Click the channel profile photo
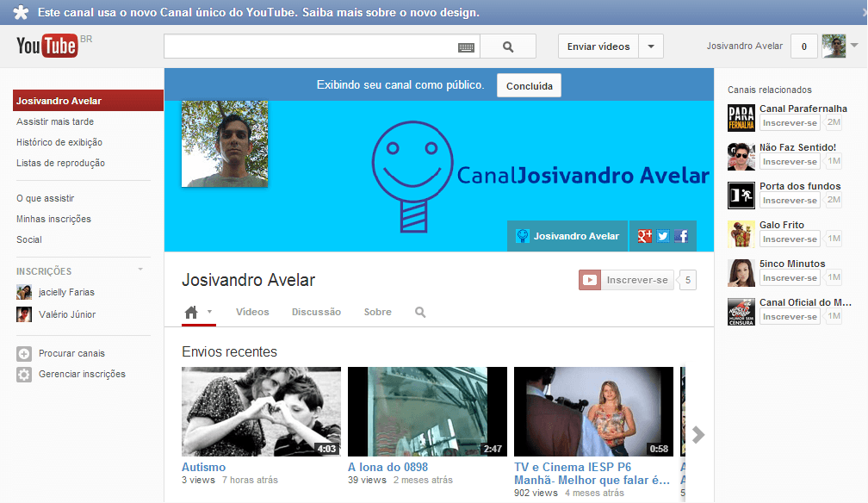 click(225, 144)
